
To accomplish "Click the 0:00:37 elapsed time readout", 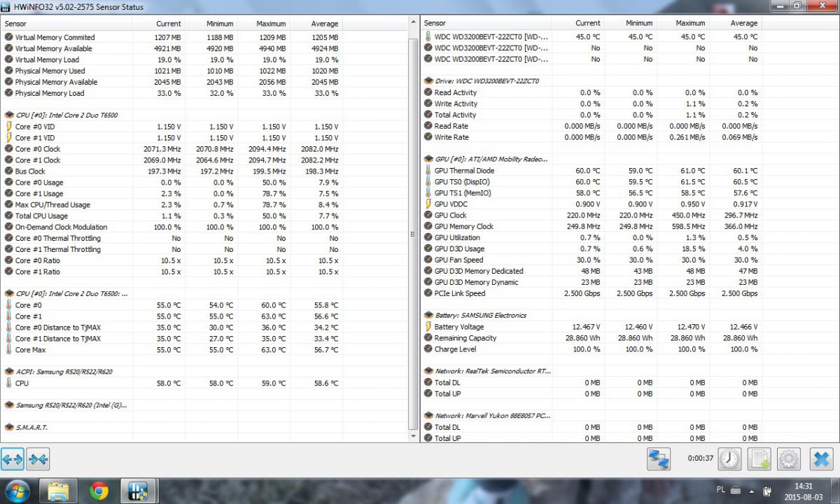I will click(700, 459).
